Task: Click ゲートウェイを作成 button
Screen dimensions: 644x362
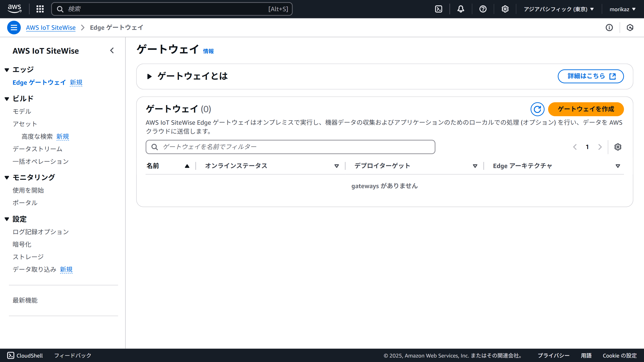Action: coord(586,109)
